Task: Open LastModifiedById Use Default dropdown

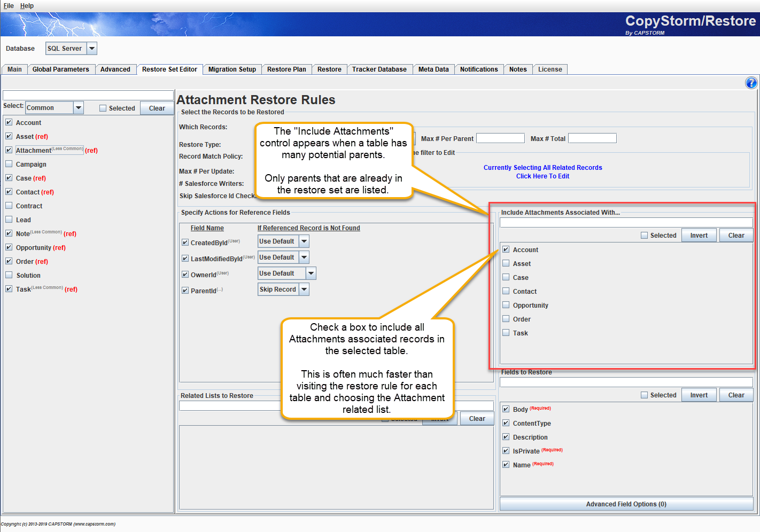Action: 304,257
